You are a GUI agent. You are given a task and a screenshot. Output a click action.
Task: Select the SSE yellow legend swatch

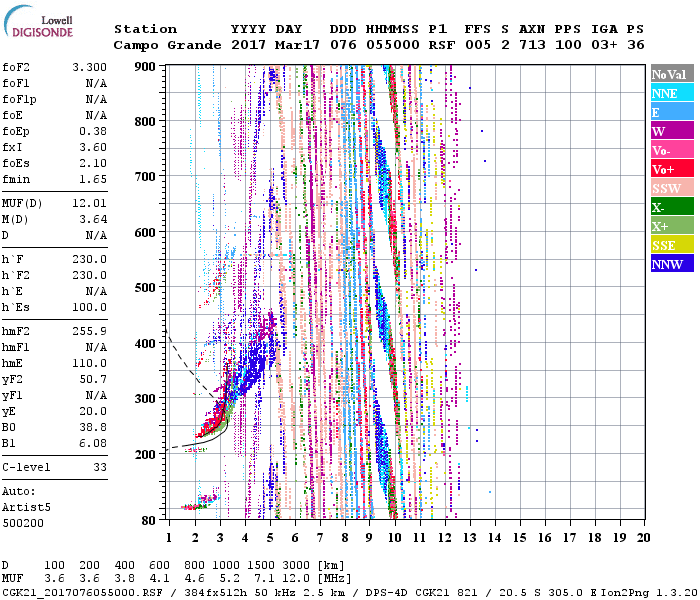click(x=672, y=245)
